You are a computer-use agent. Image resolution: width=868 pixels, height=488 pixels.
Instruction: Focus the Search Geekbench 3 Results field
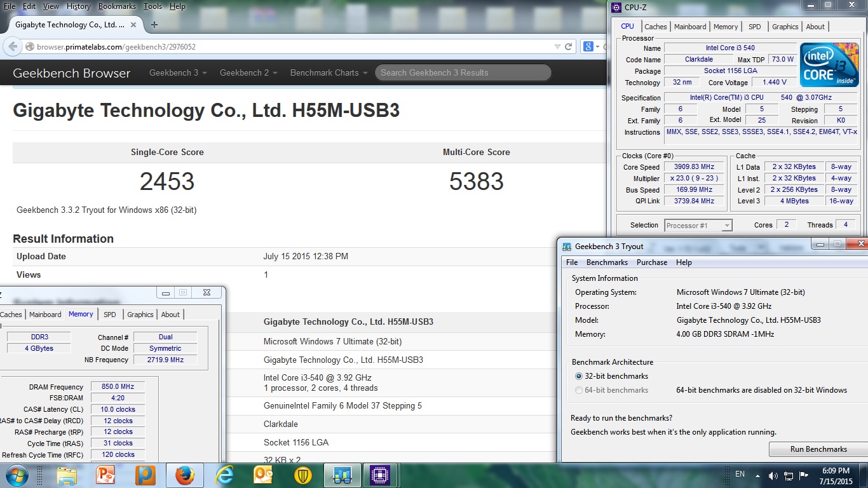pos(463,72)
